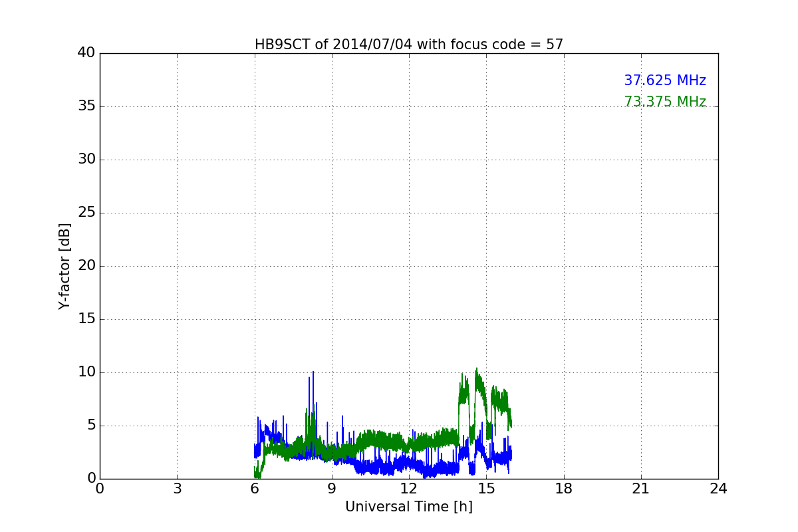This screenshot has height=532, width=798.
Task: Click y-axis tick label '5'
Action: click(x=91, y=426)
